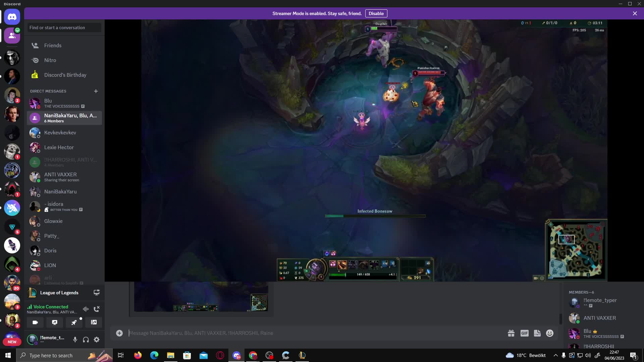Create a new DM with plus icon

coord(96,91)
